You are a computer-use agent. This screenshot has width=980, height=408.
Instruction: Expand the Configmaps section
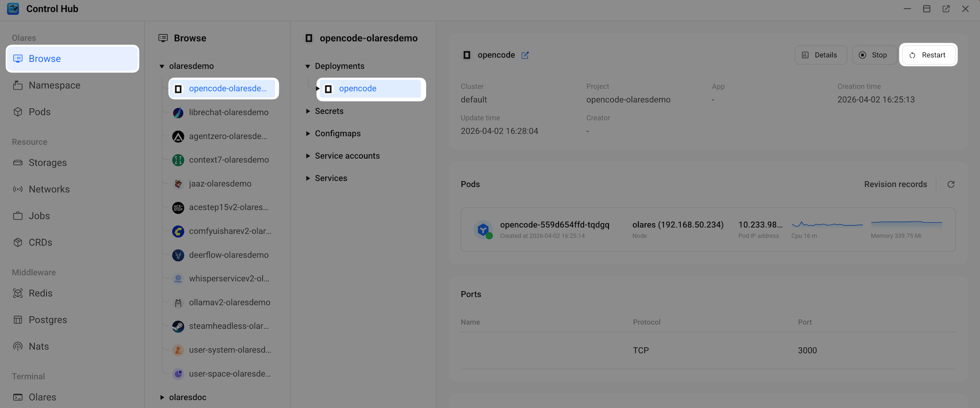[308, 133]
